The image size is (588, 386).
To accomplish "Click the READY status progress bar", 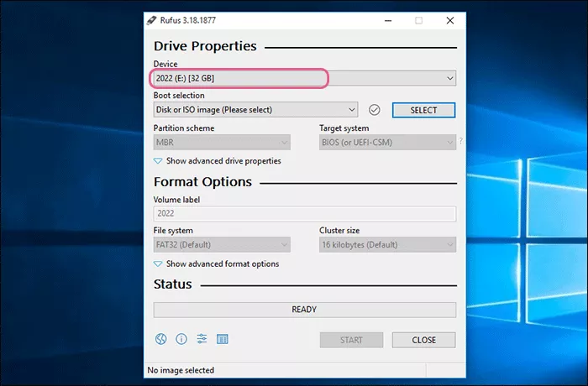I will point(304,310).
